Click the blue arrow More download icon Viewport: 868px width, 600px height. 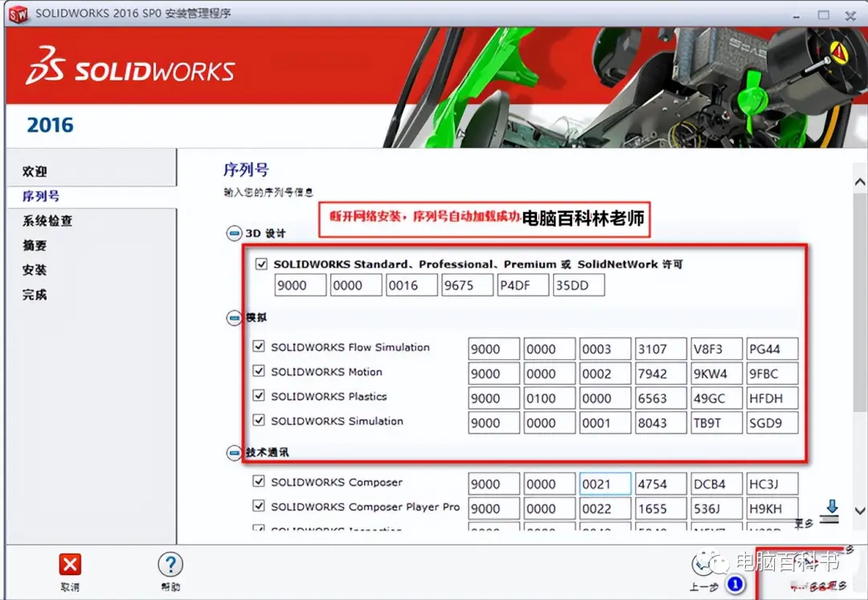click(x=831, y=512)
